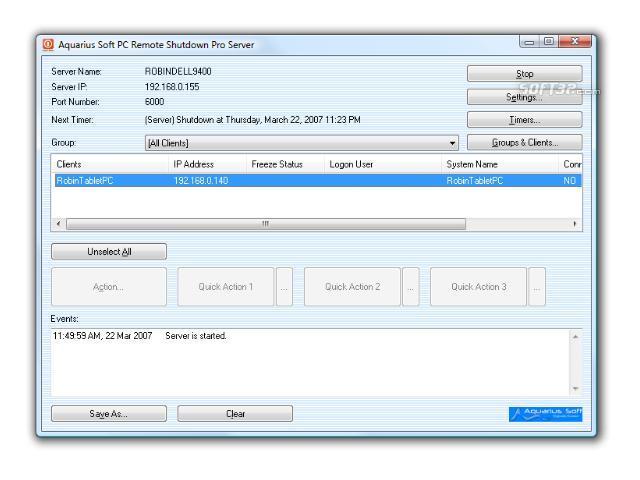Sort by the Logon User column header
The image size is (640, 480).
(383, 164)
